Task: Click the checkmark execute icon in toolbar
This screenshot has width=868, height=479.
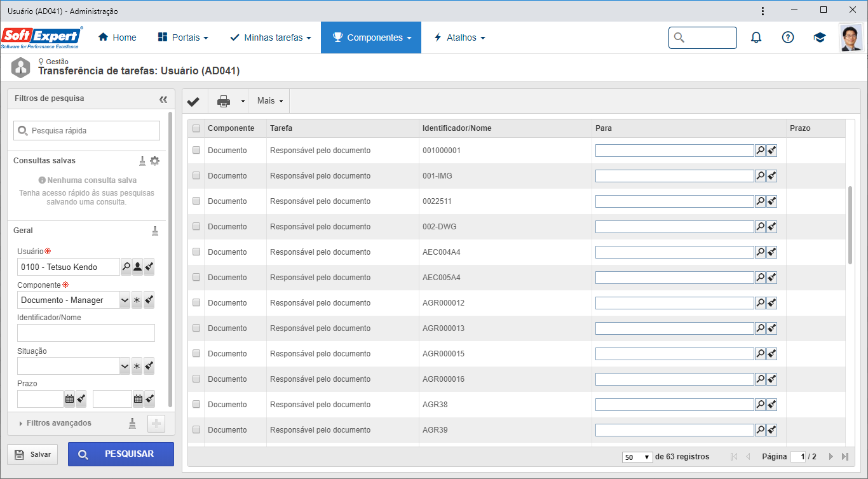Action: tap(194, 101)
